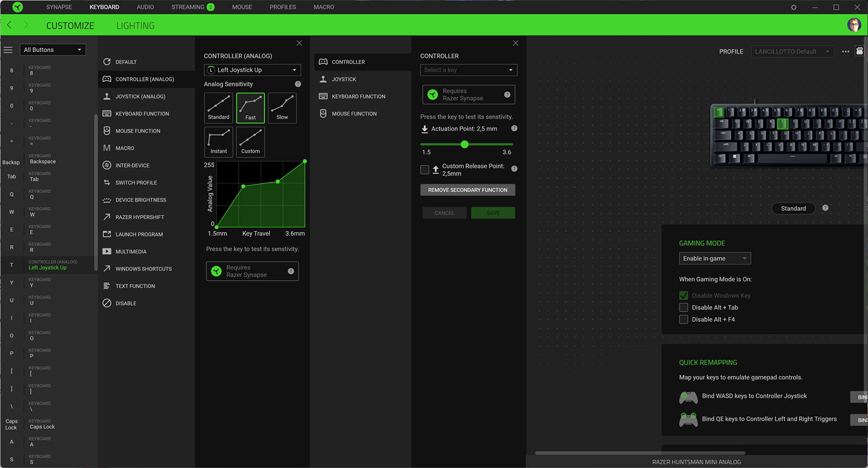868x468 pixels.
Task: Enable Disable Alt + Tab checkbox
Action: pyautogui.click(x=684, y=307)
